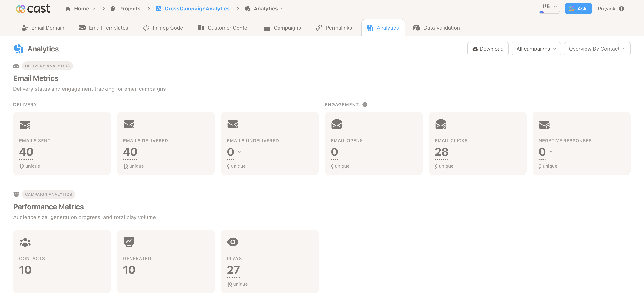Image resolution: width=644 pixels, height=300 pixels.
Task: Click the Emails Delivered envelope icon
Action: [129, 124]
